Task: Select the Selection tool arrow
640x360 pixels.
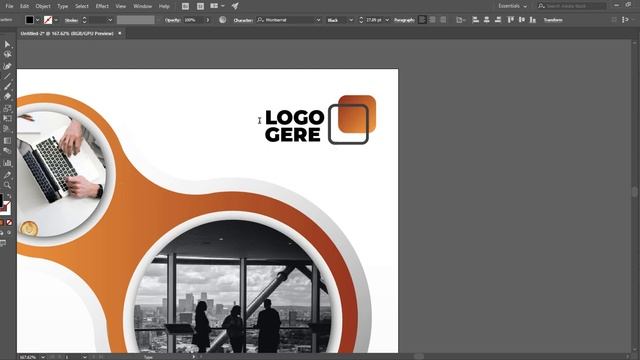Action: click(7, 44)
